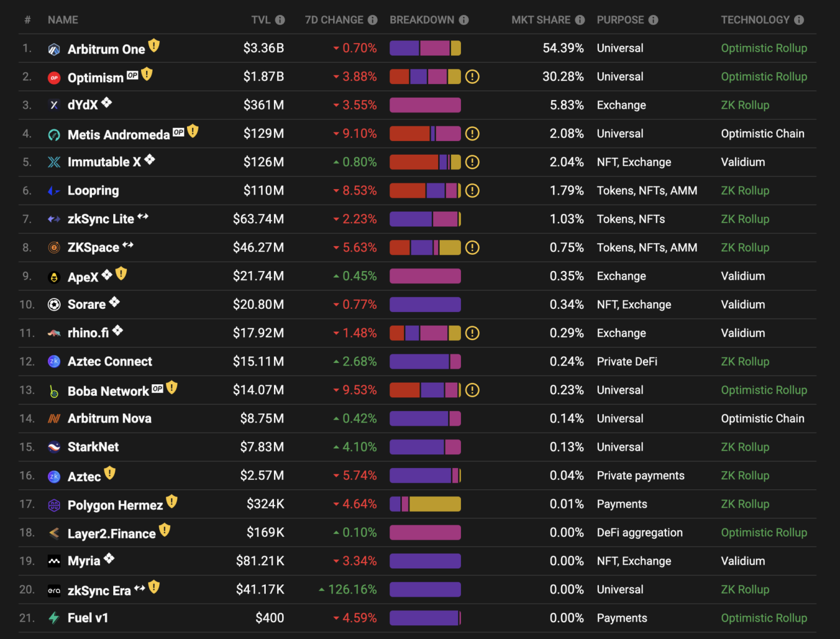Click the warning icon beside Metis Andromeda breakdown
This screenshot has height=639, width=840.
pos(472,133)
